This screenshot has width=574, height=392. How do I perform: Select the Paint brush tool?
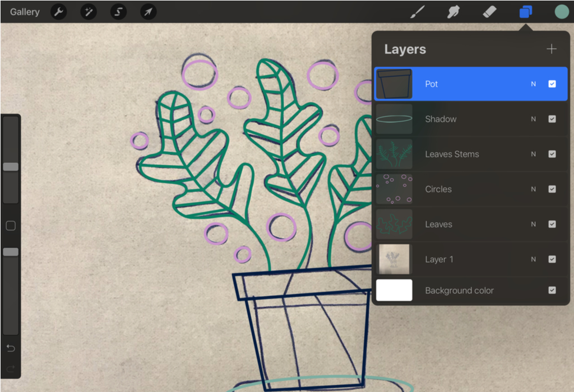pyautogui.click(x=418, y=12)
